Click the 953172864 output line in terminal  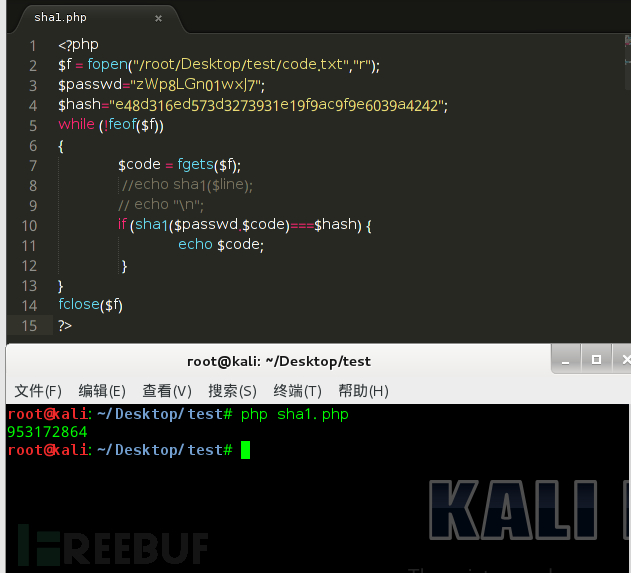click(47, 432)
